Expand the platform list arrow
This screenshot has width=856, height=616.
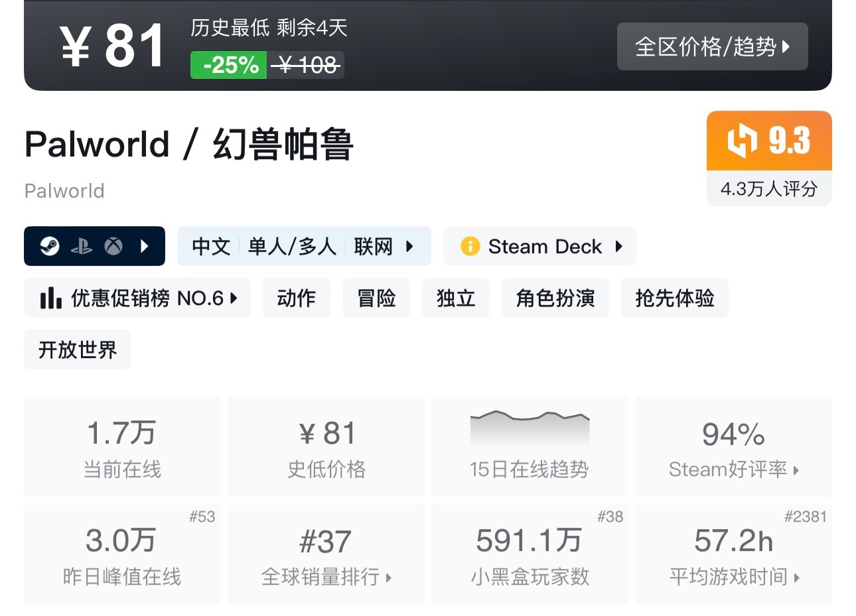click(145, 246)
